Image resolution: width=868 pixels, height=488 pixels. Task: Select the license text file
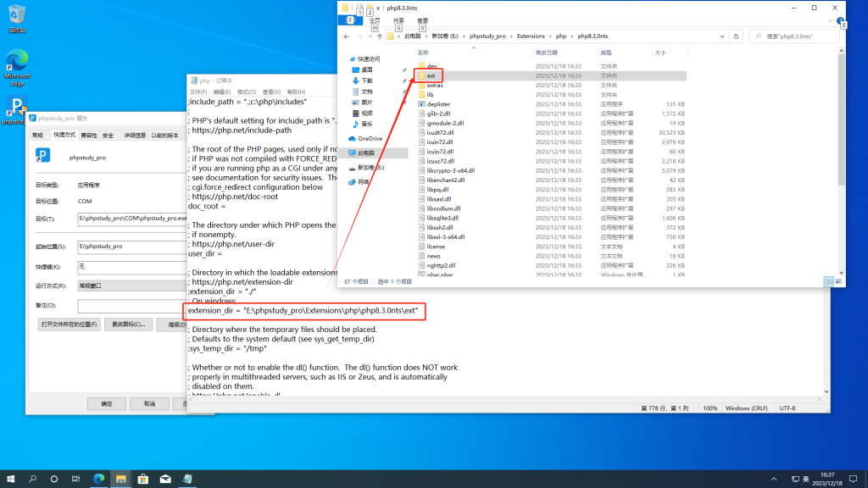[x=436, y=247]
